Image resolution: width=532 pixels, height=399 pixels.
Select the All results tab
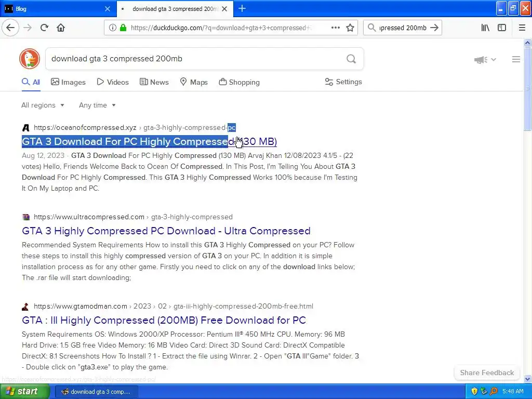pos(31,82)
